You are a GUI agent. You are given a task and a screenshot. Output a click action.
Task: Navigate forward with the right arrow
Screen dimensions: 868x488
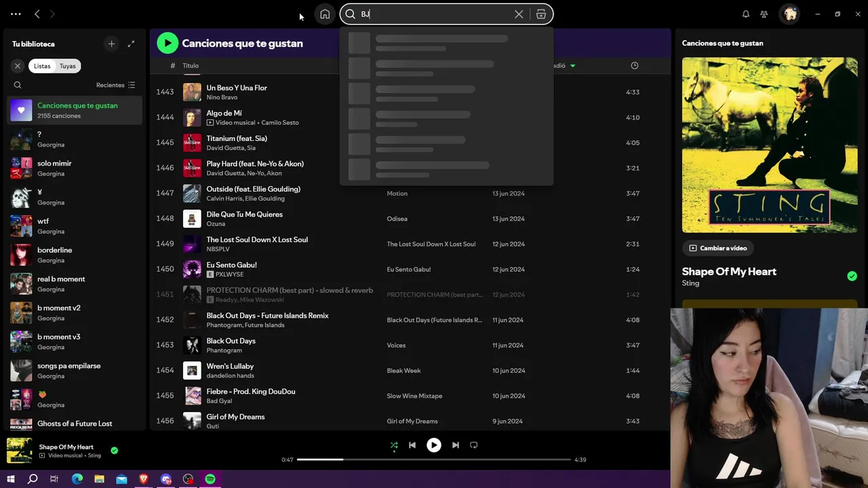(x=52, y=14)
